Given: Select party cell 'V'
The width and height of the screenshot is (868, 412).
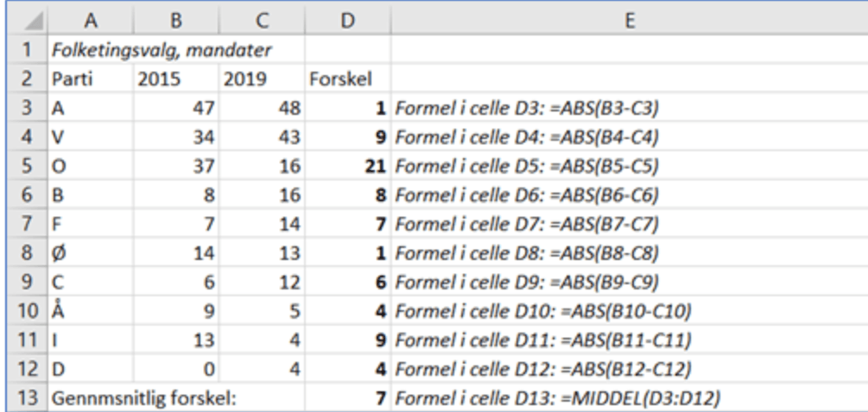Looking at the screenshot, I should (91, 136).
